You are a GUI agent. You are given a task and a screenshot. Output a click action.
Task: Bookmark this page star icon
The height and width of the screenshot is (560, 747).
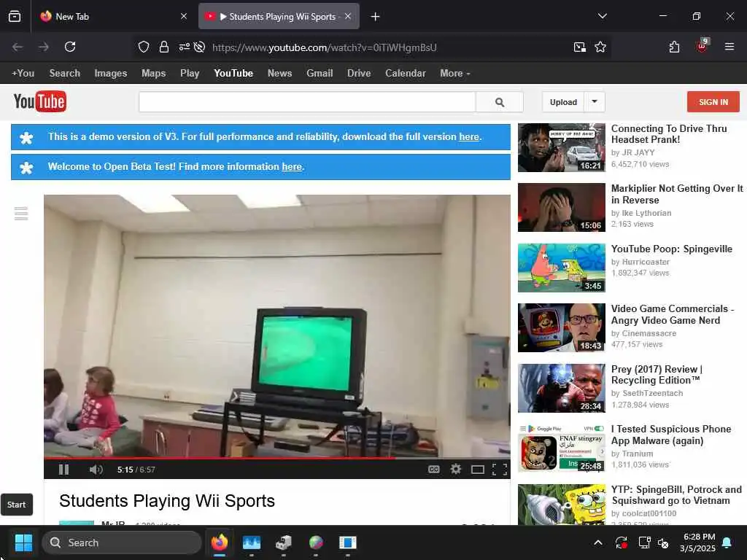(600, 47)
